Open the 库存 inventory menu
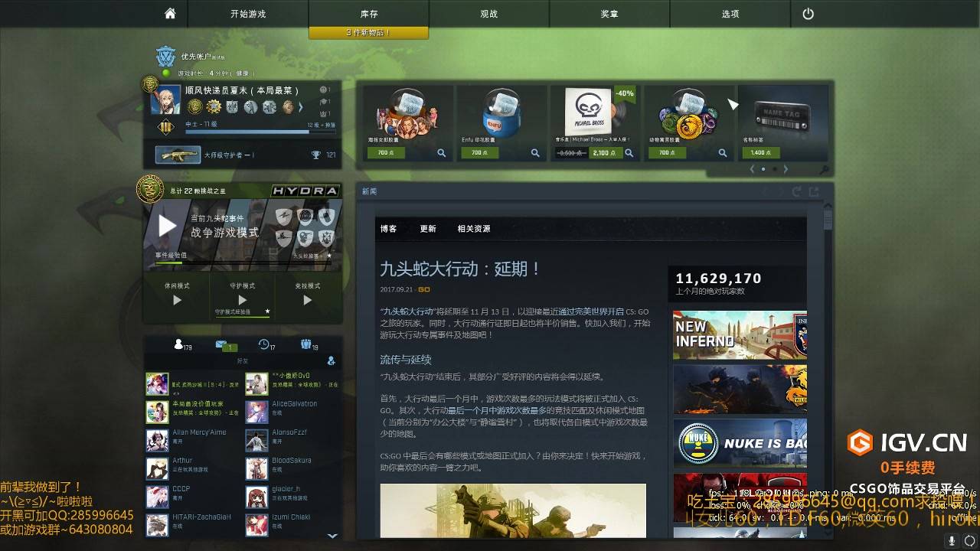Image resolution: width=980 pixels, height=551 pixels. (x=369, y=14)
